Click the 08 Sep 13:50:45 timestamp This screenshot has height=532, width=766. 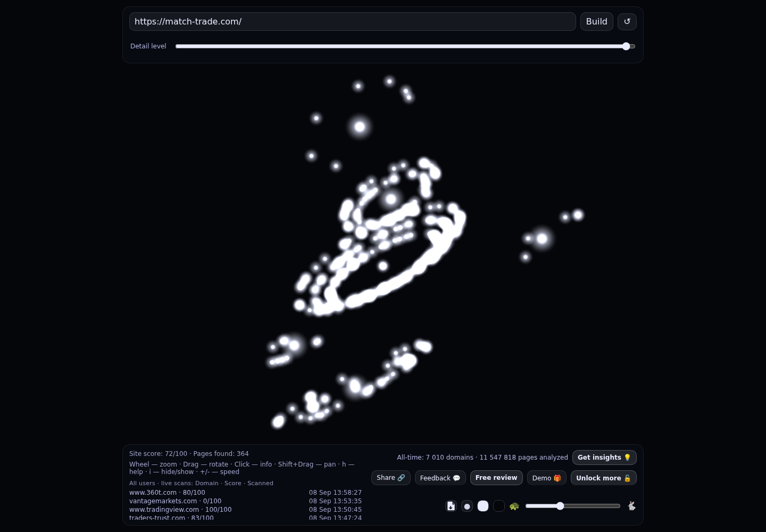coord(335,510)
